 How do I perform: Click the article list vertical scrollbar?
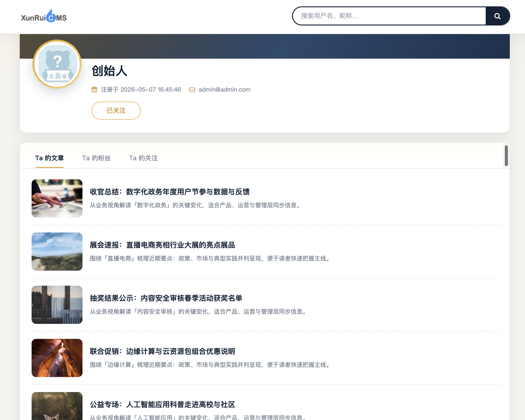pyautogui.click(x=506, y=156)
